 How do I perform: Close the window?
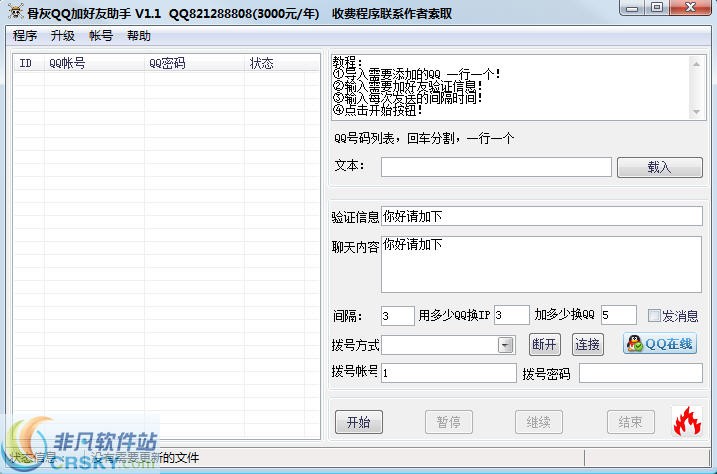click(690, 8)
